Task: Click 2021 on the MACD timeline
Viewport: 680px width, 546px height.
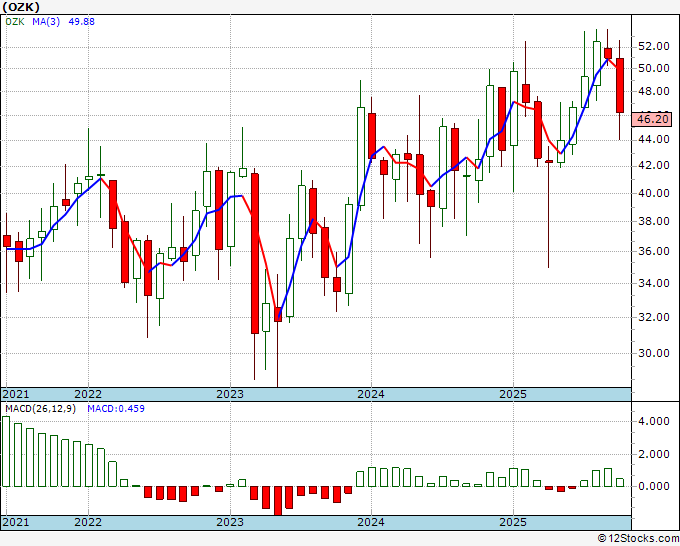Action: [x=16, y=522]
